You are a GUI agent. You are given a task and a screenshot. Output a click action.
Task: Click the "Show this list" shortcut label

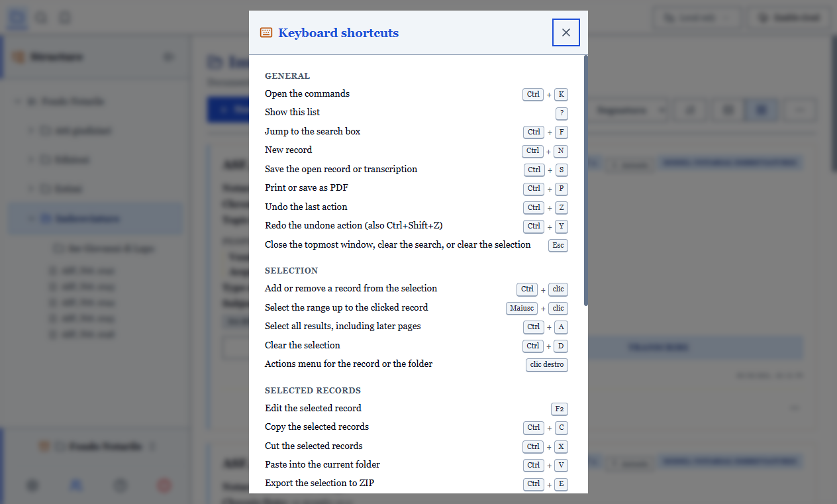click(x=292, y=112)
